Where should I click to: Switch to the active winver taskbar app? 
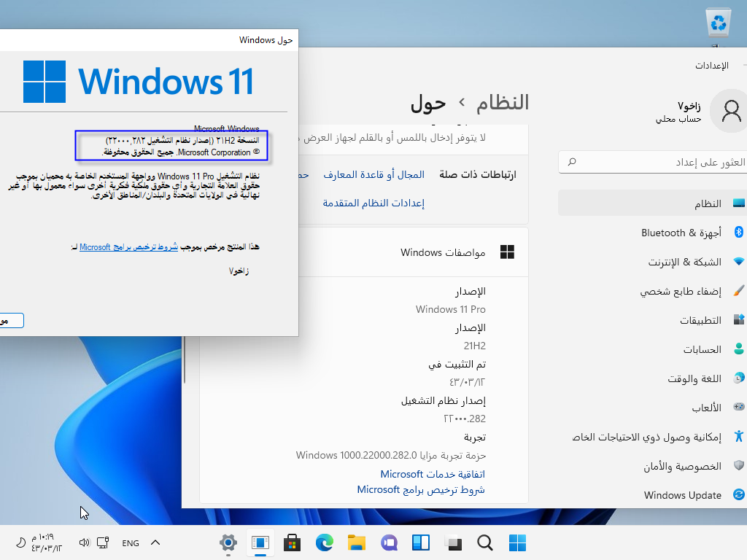(x=260, y=542)
